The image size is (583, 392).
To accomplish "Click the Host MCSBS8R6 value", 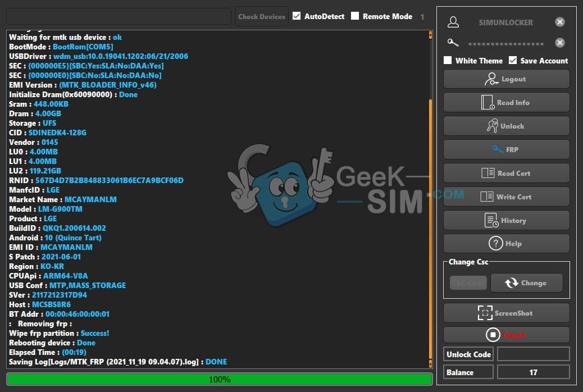I will tap(51, 304).
